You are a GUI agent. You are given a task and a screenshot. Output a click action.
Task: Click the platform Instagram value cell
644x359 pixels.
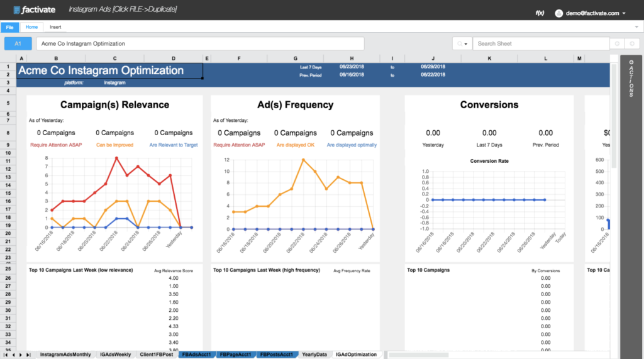114,82
